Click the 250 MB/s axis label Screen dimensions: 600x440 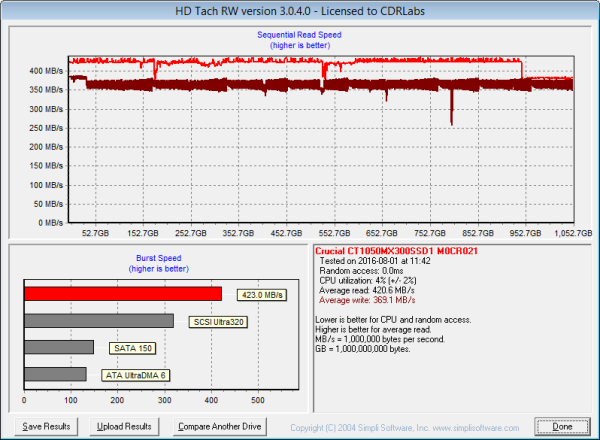point(46,128)
